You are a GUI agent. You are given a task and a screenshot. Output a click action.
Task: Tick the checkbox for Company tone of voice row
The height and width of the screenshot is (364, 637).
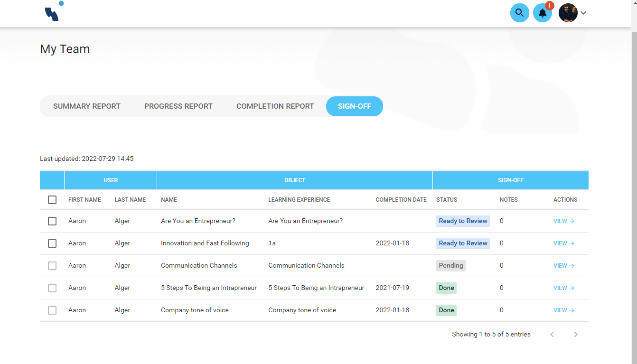coord(52,310)
